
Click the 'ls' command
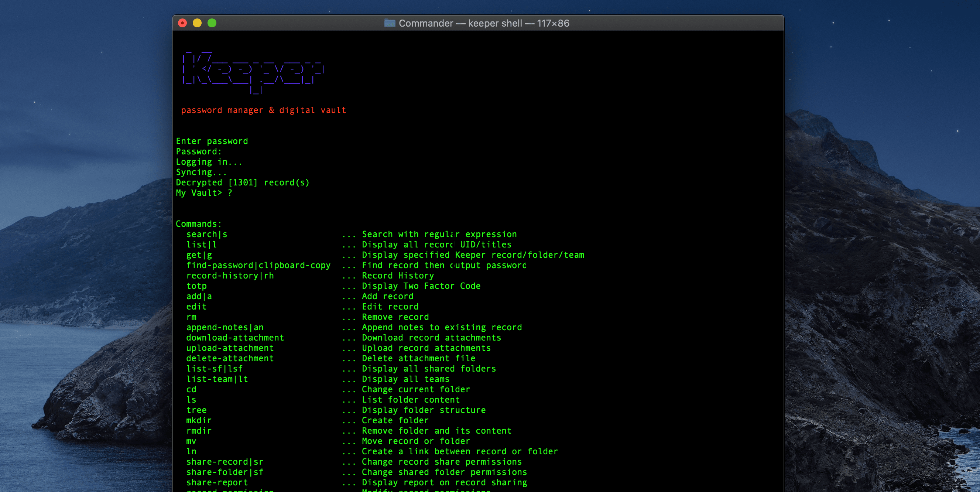(x=191, y=400)
